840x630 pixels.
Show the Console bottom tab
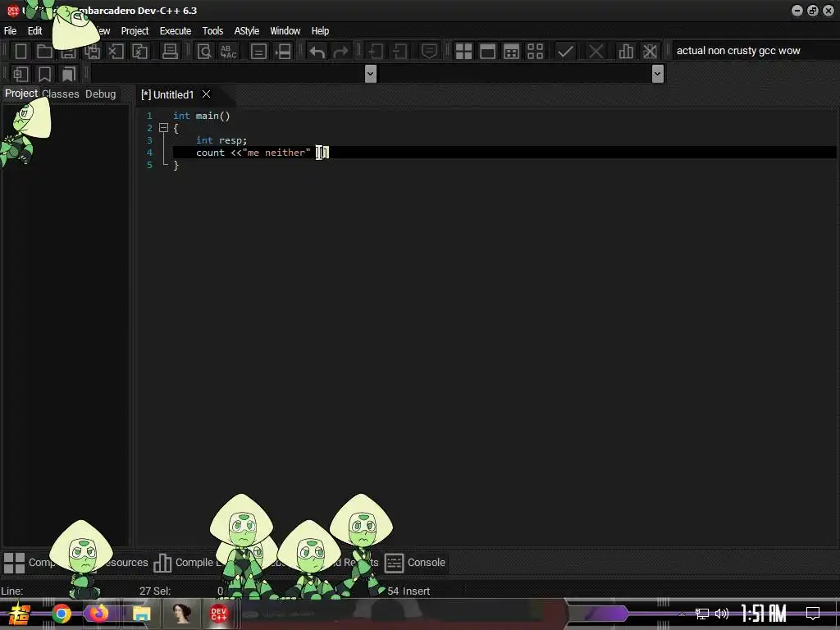tap(415, 563)
